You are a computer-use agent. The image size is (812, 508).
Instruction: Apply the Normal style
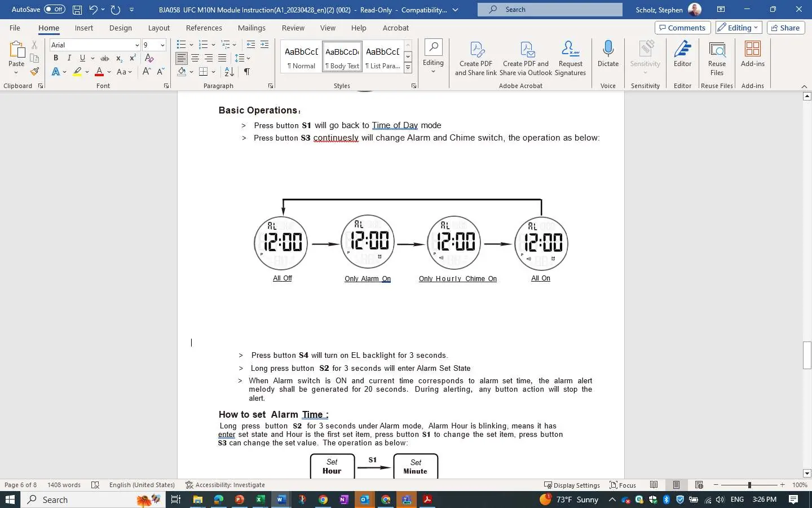302,56
